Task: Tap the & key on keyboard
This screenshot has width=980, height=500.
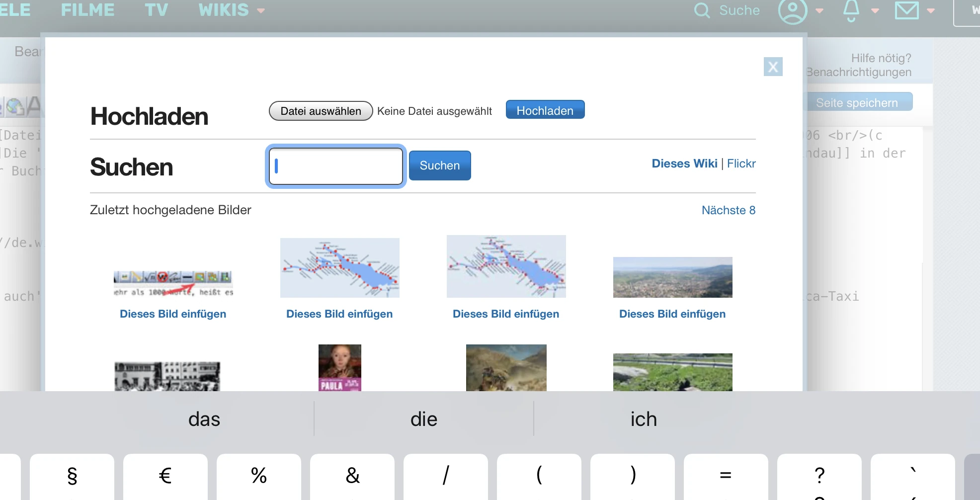Action: click(x=352, y=477)
